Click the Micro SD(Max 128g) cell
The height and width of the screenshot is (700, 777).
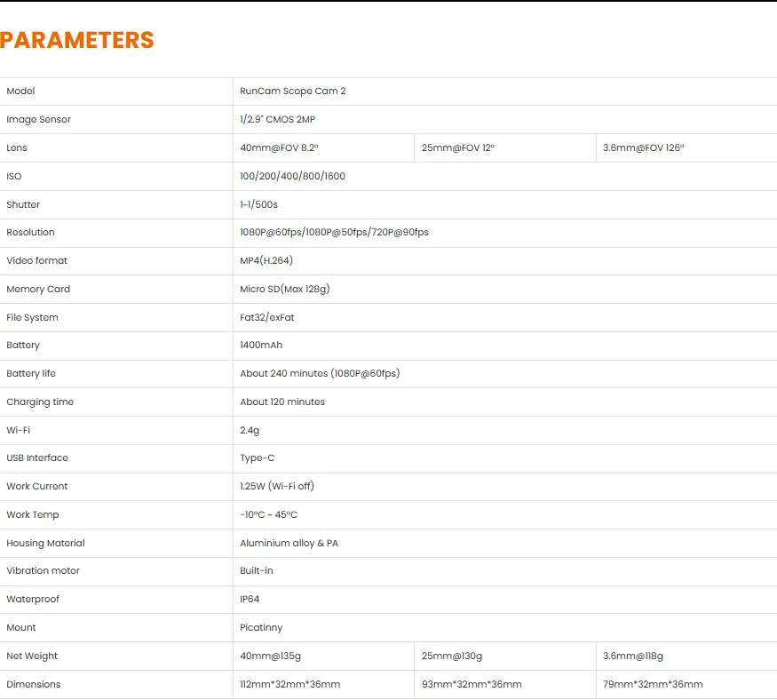[x=285, y=289]
